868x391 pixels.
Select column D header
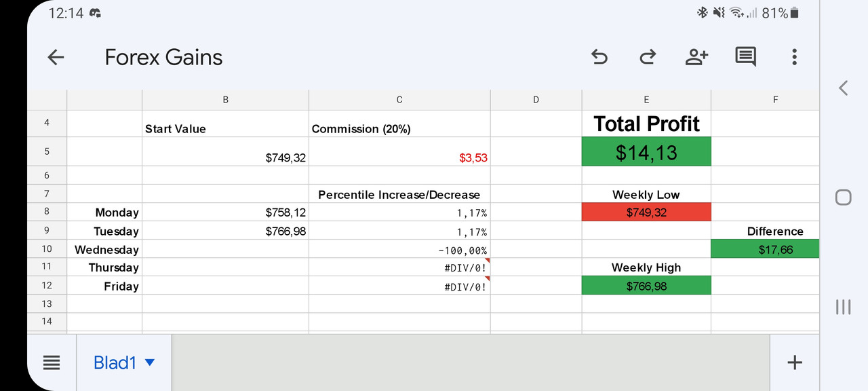tap(536, 100)
